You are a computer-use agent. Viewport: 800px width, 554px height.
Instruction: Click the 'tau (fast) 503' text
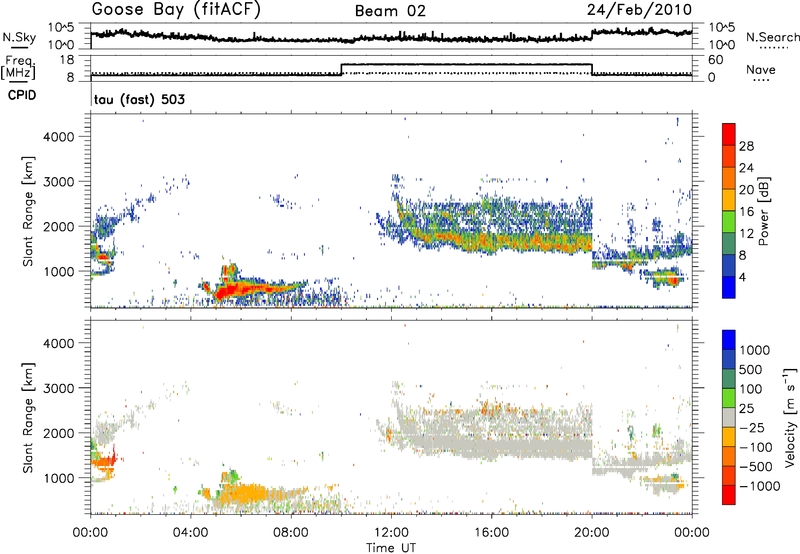click(139, 99)
